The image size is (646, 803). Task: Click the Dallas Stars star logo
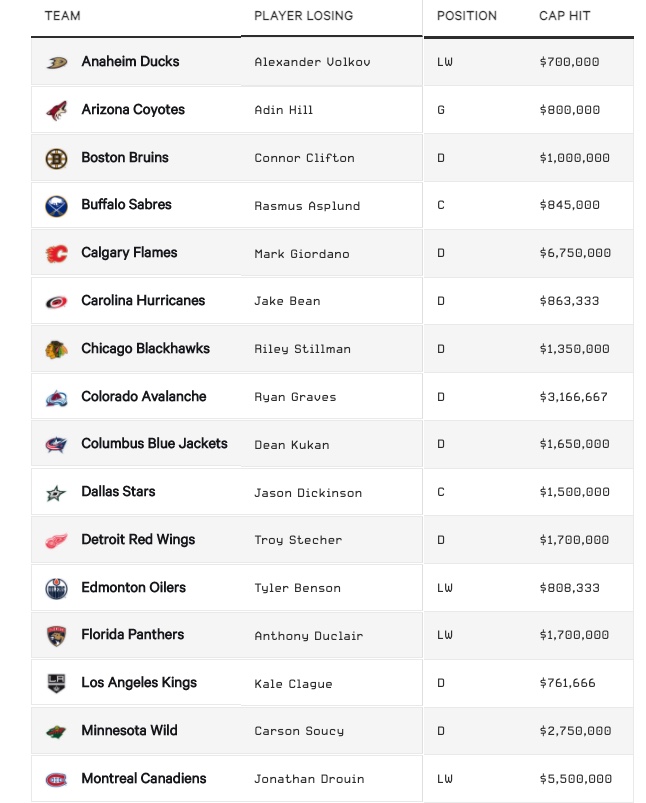click(56, 494)
